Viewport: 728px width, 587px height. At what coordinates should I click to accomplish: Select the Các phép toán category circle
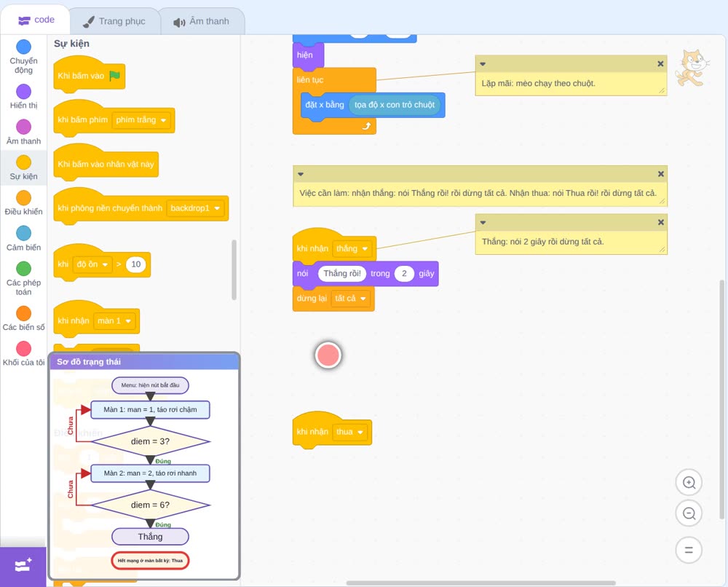24,269
